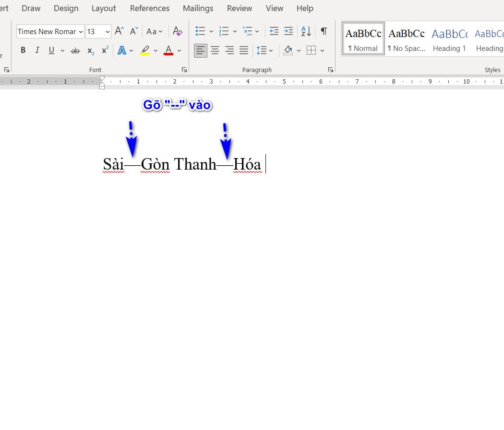
Task: Switch to the Layout tab
Action: [104, 8]
